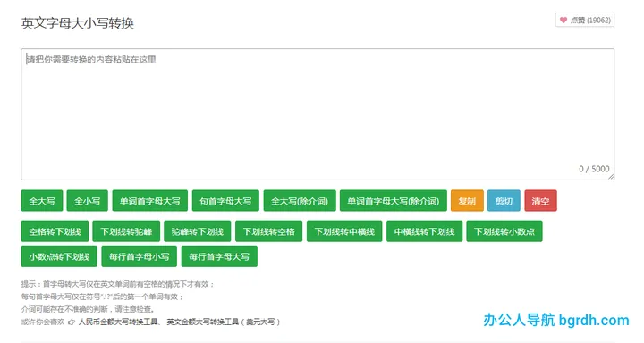Convert spaces using 空格转下划线
The width and height of the screenshot is (644, 343).
click(x=55, y=231)
